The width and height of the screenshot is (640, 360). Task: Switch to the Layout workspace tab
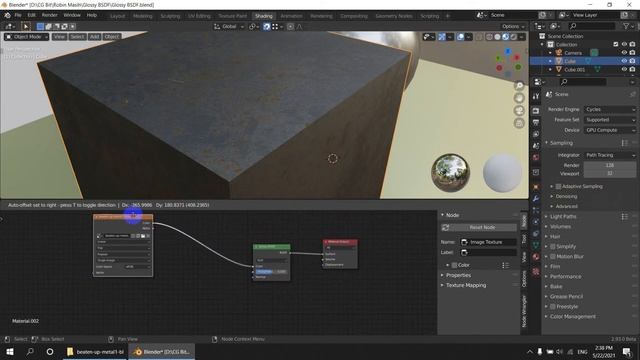click(x=118, y=16)
